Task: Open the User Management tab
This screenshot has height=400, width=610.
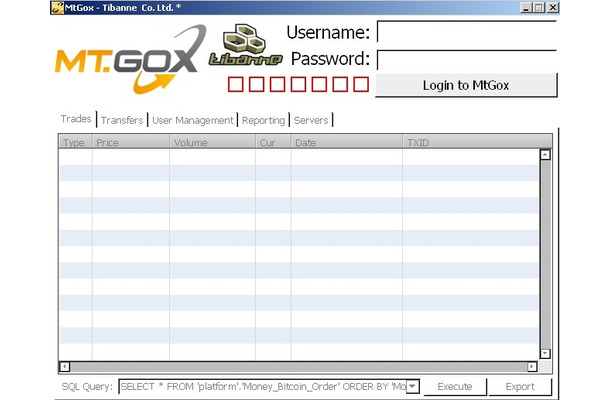Action: point(193,120)
